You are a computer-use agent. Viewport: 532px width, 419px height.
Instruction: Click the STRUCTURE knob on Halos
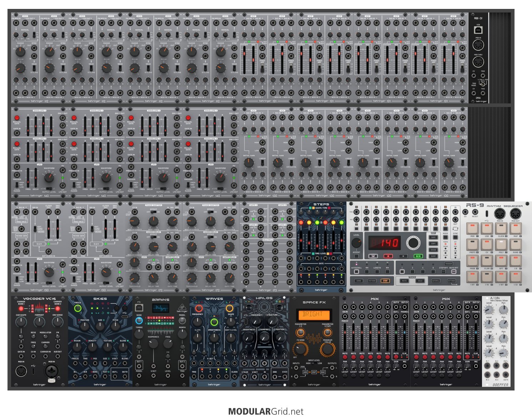pos(272,321)
